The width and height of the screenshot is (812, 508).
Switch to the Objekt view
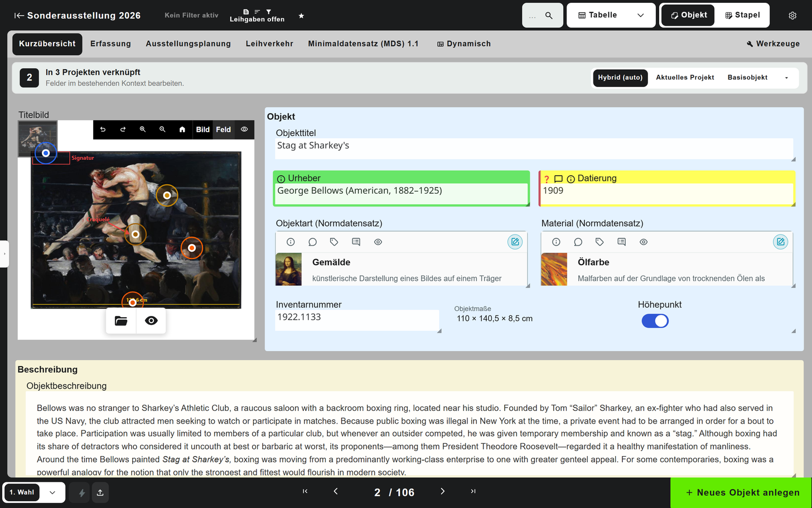(x=688, y=15)
